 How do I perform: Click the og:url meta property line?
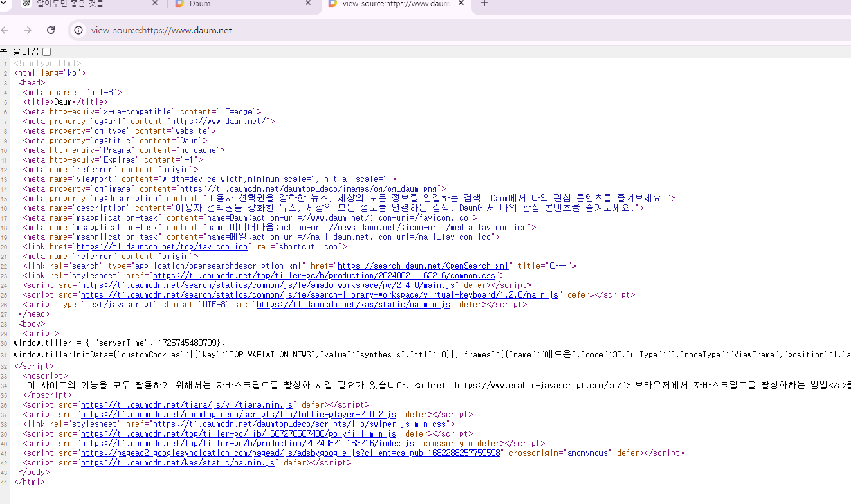[x=149, y=121]
